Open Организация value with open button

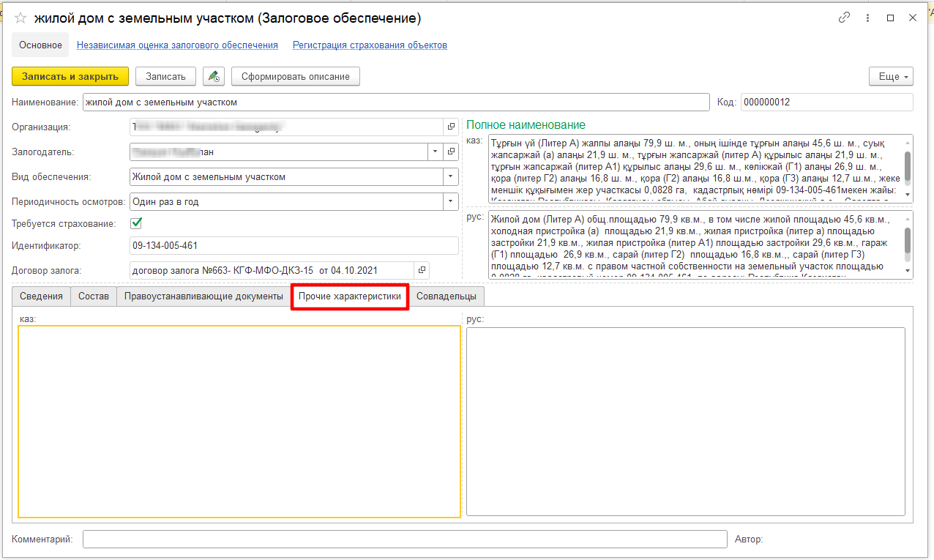pyautogui.click(x=451, y=127)
